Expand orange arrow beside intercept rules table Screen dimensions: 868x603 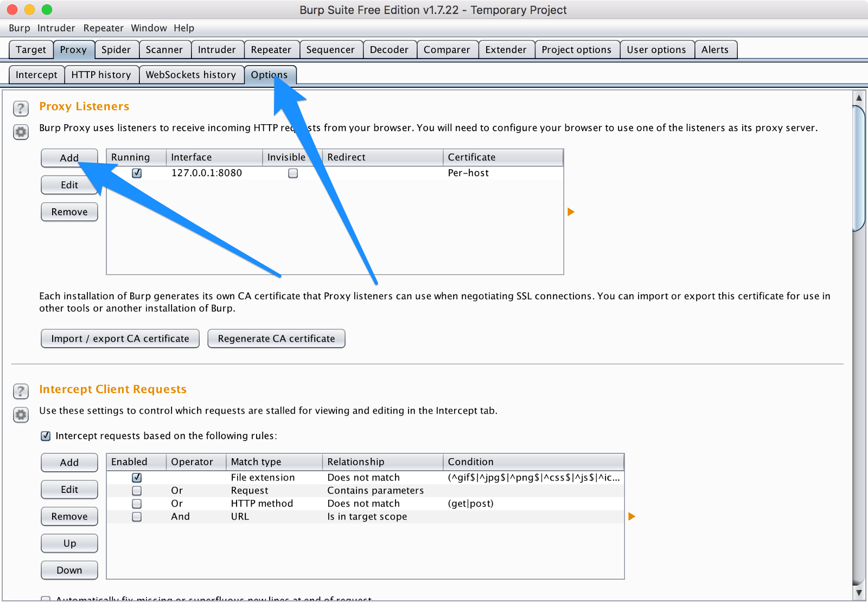point(631,516)
